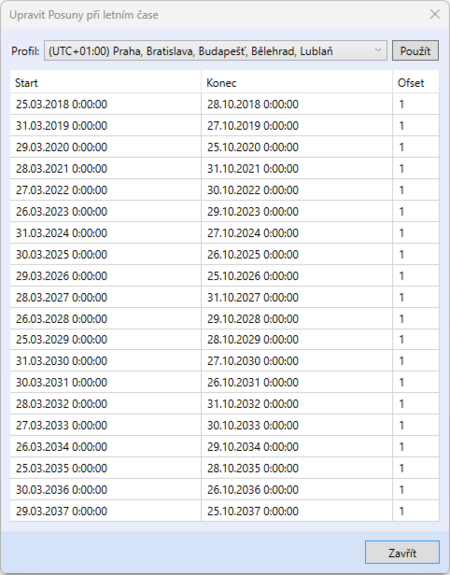Click Ofset value in the 2018 row
450x575 pixels.
coord(416,104)
